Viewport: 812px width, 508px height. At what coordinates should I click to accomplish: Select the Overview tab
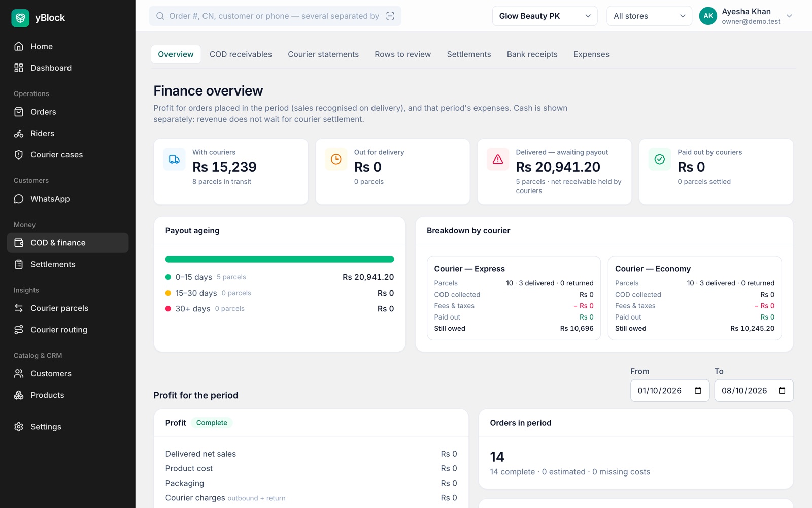point(176,54)
